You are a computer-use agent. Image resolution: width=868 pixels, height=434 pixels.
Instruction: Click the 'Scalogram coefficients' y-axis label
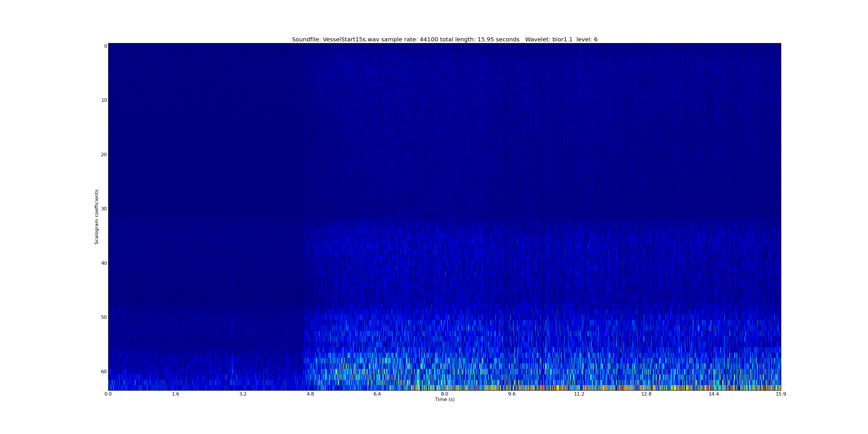[x=97, y=217]
